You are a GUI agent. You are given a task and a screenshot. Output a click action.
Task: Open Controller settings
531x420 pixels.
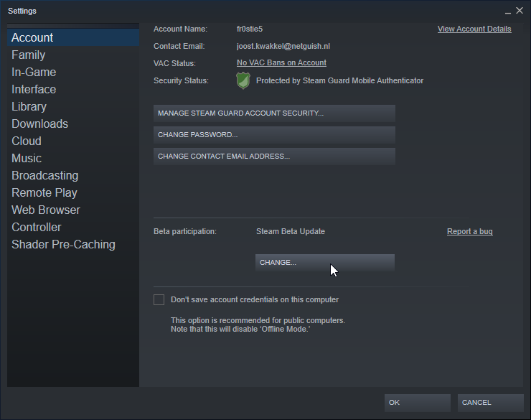(x=37, y=228)
